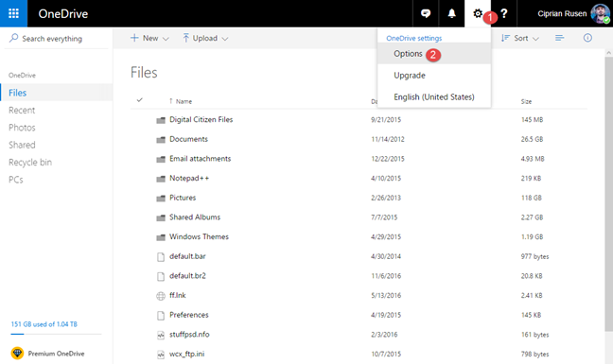Open the Shared Albums folder name
613x364 pixels.
[195, 217]
